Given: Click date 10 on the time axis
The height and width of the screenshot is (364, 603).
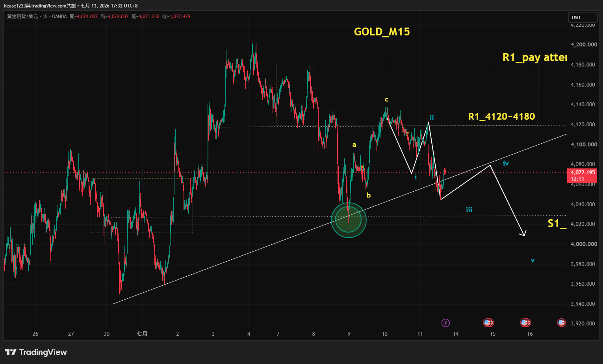Looking at the screenshot, I should pyautogui.click(x=384, y=334).
